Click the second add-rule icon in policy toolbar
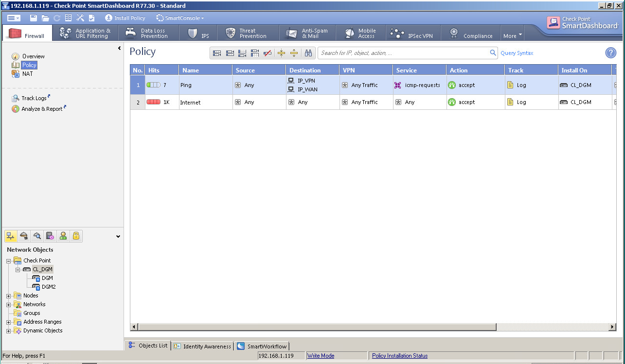Screen dimensions: 625x364 [230, 53]
